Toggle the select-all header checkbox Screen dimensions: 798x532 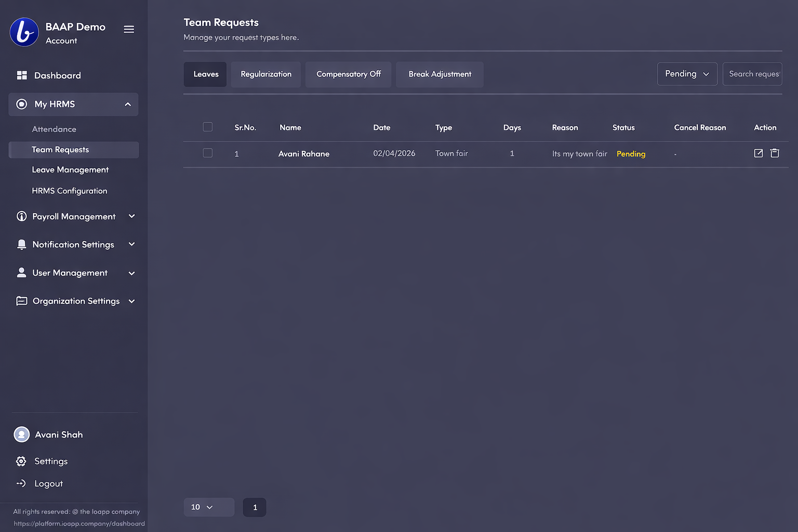(x=208, y=127)
